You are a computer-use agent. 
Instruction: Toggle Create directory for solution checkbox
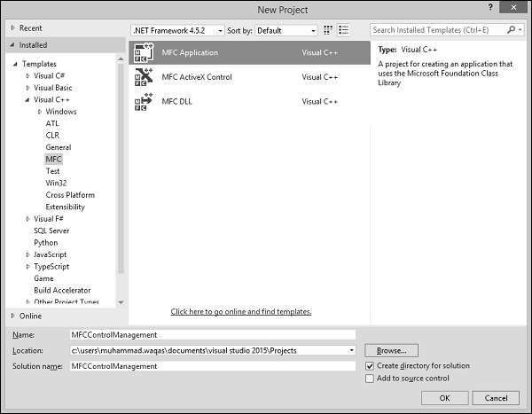[370, 366]
